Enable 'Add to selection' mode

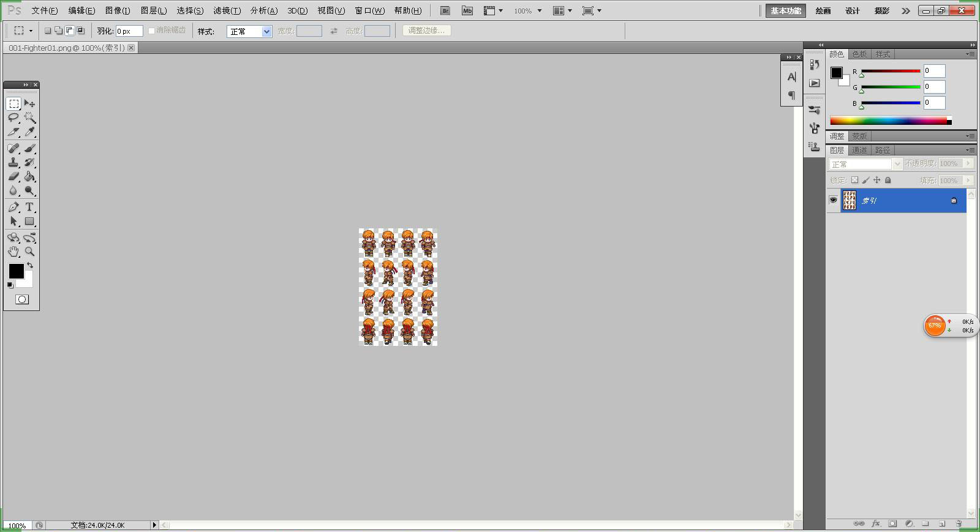[58, 31]
